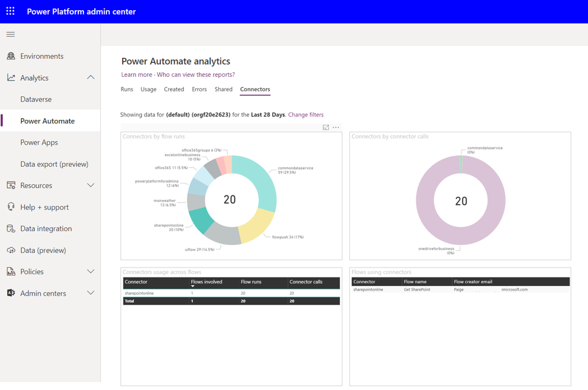Select the Environments icon in sidebar
588x390 pixels.
click(12, 56)
